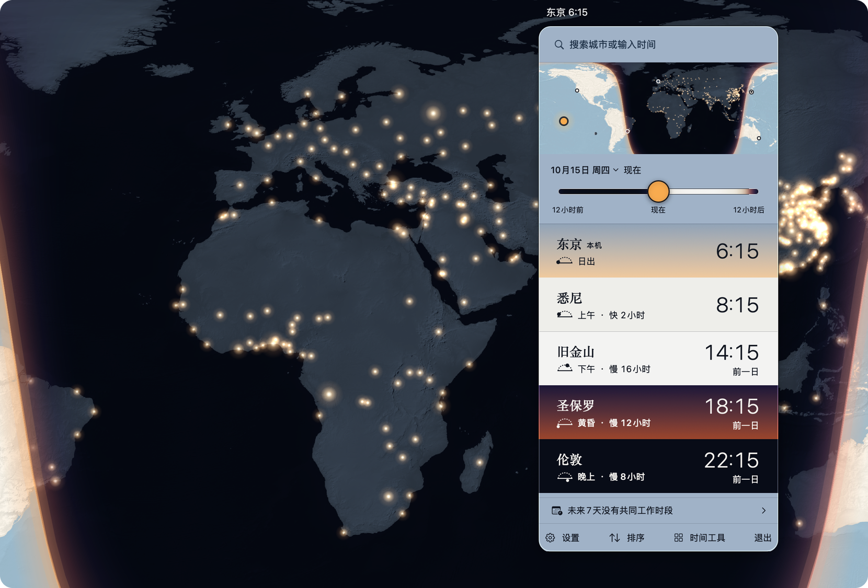Viewport: 868px width, 588px height.
Task: Click the 6:15 time for 东京
Action: 737,251
